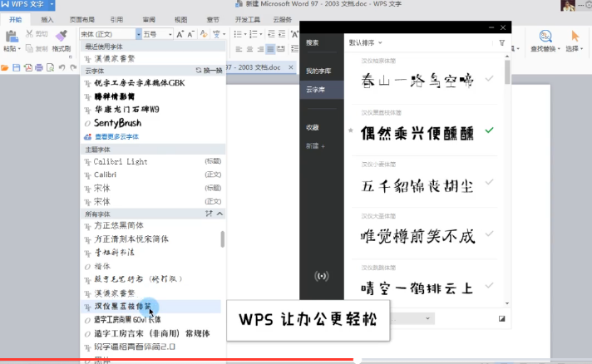Switch to the 页面布局 ribbon tab
Image resolution: width=592 pixels, height=364 pixels.
tap(82, 20)
